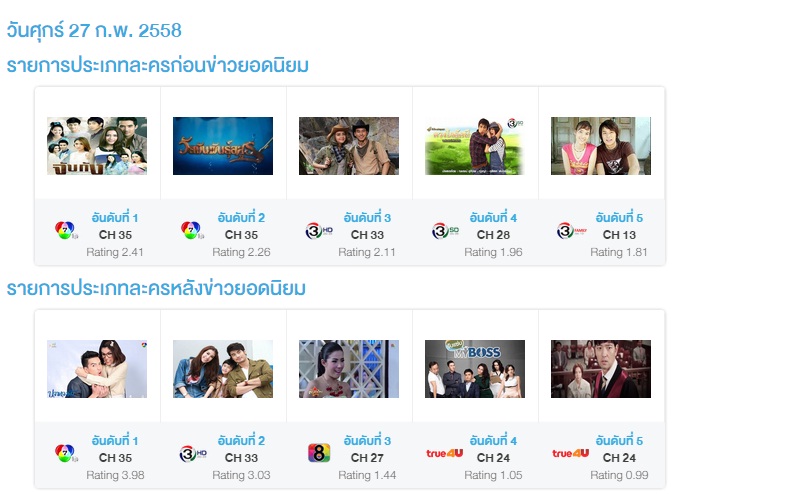Open thumbnail above Rating 1.81

coord(601,146)
